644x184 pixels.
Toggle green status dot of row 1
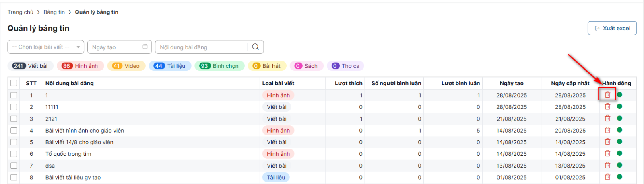[619, 95]
